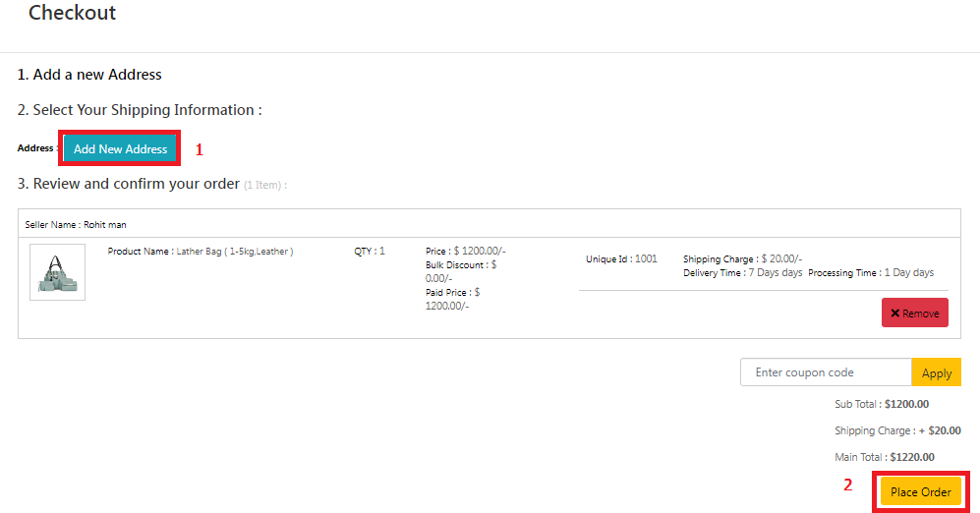Viewport: 980px width, 513px height.
Task: Click the Add New Address button
Action: 120,149
